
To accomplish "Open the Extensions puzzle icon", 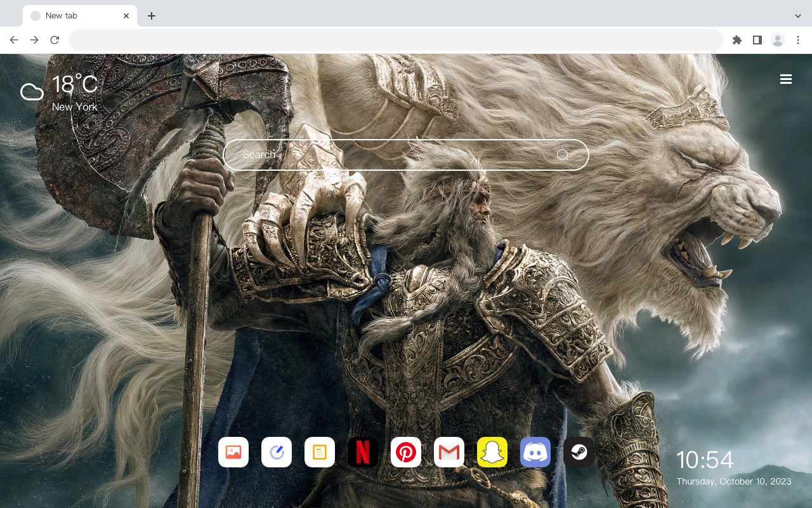I will coord(737,40).
